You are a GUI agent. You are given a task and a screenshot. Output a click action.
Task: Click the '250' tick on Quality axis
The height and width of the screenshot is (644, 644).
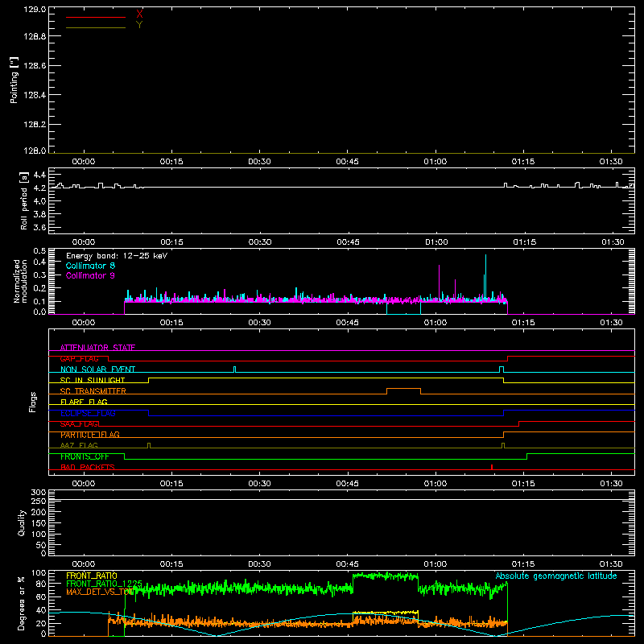click(x=39, y=501)
